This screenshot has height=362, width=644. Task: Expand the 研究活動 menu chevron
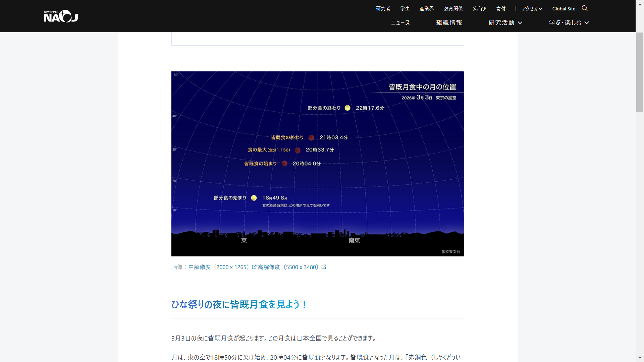tap(520, 23)
